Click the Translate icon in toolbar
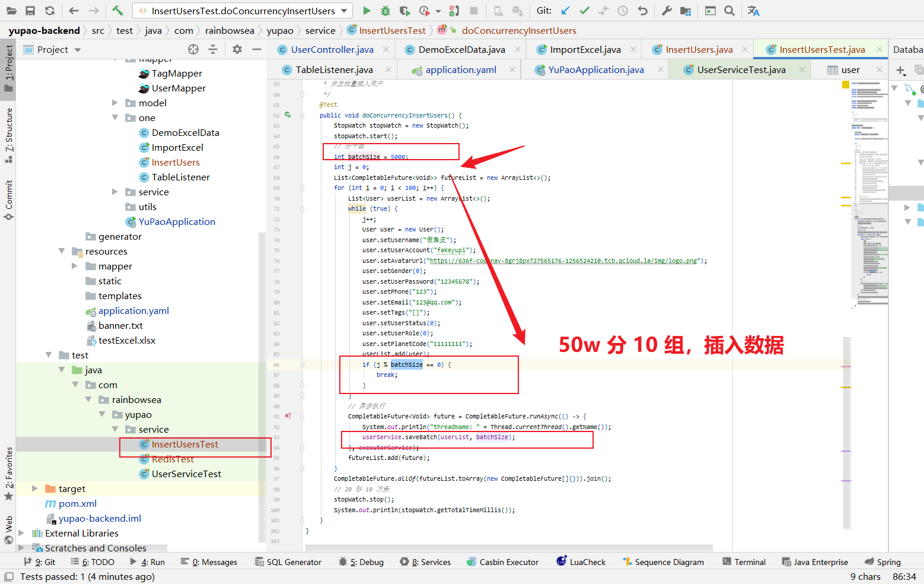This screenshot has width=924, height=584. click(x=753, y=11)
